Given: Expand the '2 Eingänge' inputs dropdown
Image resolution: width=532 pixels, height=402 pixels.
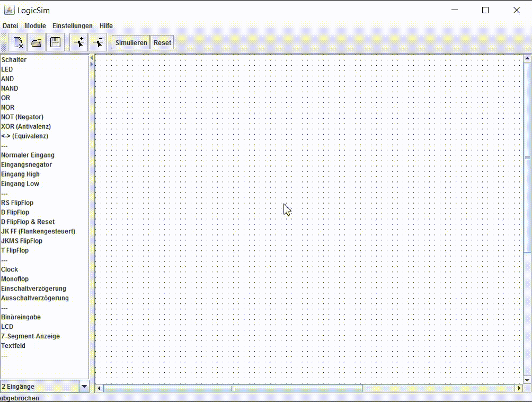Looking at the screenshot, I should click(84, 387).
